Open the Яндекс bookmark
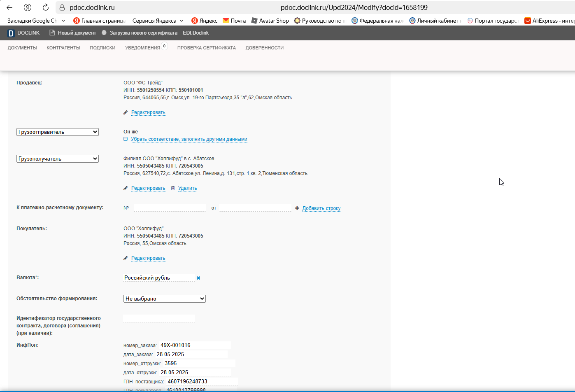575x392 pixels. tap(204, 21)
